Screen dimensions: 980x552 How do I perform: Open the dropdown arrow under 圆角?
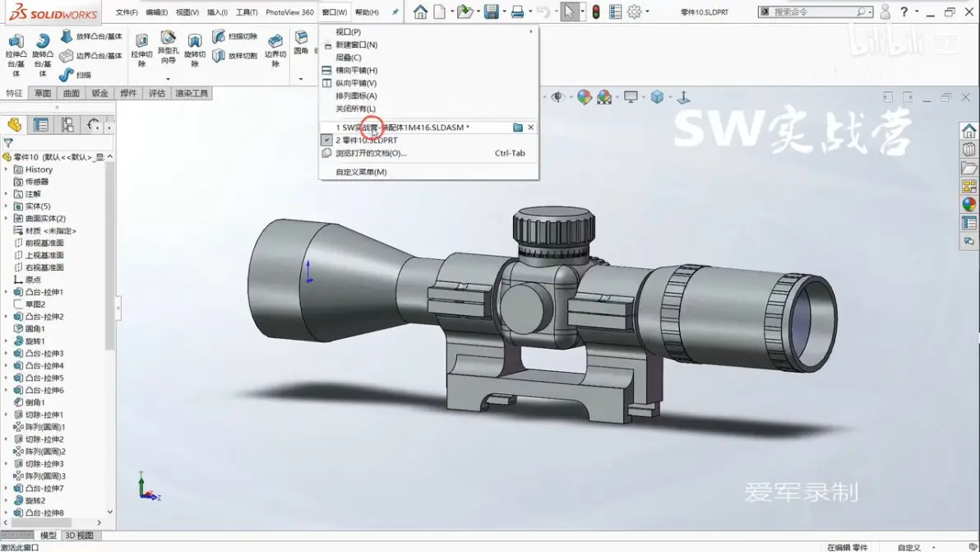pos(301,79)
